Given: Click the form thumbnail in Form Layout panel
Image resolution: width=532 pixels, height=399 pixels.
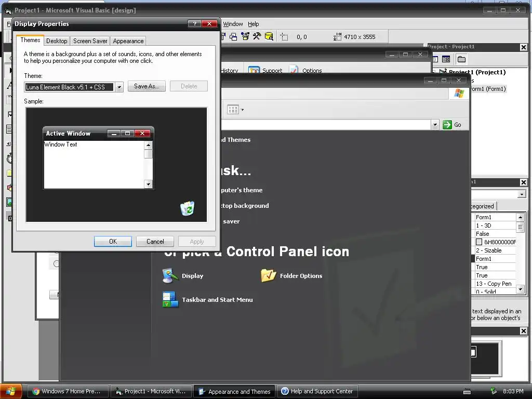Looking at the screenshot, I should [x=474, y=352].
